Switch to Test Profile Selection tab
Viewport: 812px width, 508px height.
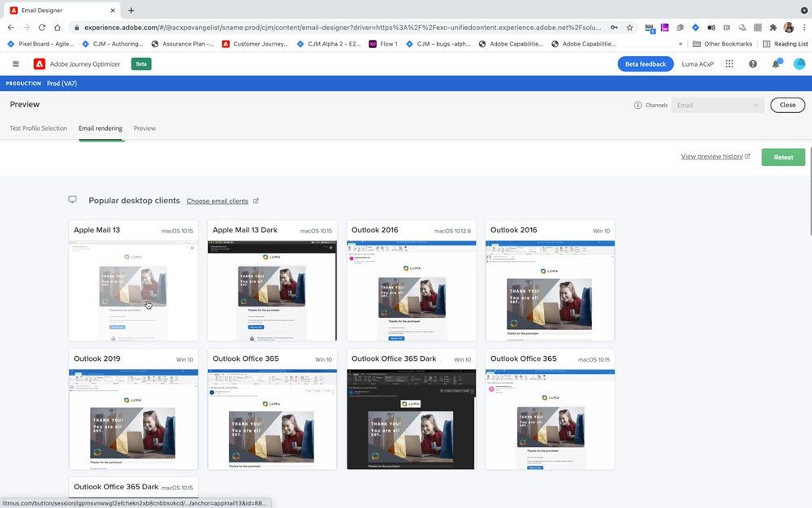(x=38, y=128)
